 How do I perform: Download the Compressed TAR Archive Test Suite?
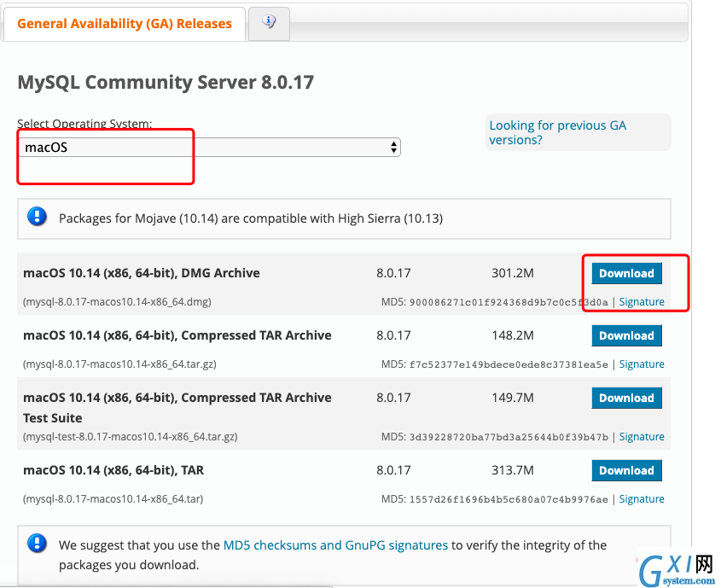626,399
